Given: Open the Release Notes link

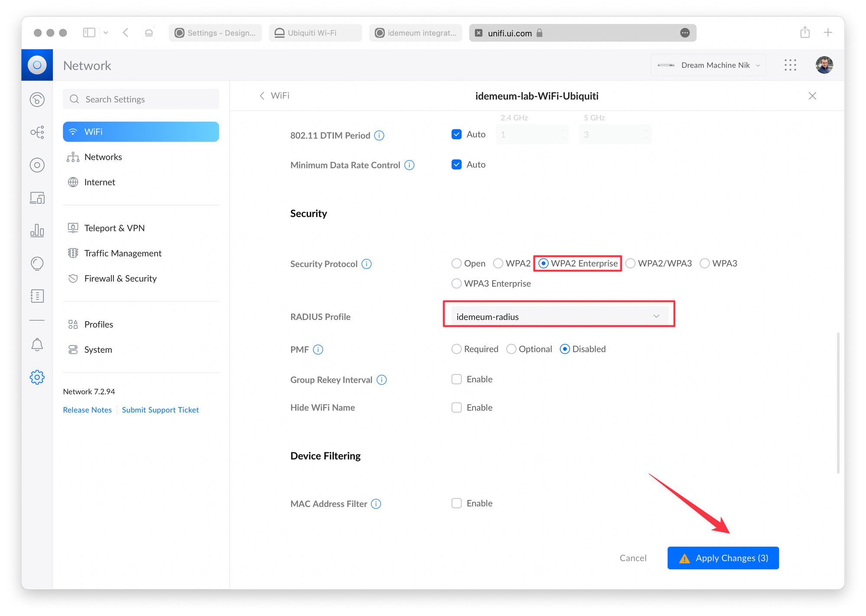Looking at the screenshot, I should [x=87, y=410].
